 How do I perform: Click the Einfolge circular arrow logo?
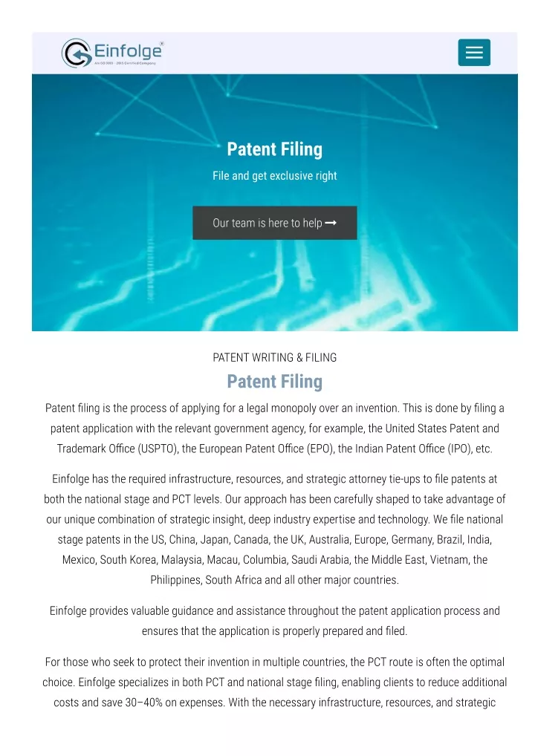(x=77, y=53)
